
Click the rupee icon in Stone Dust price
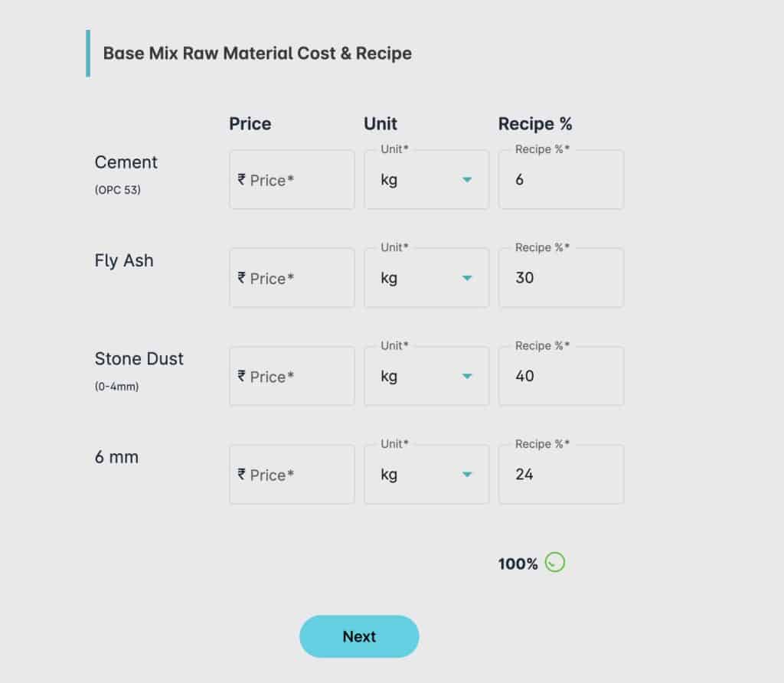tap(241, 375)
